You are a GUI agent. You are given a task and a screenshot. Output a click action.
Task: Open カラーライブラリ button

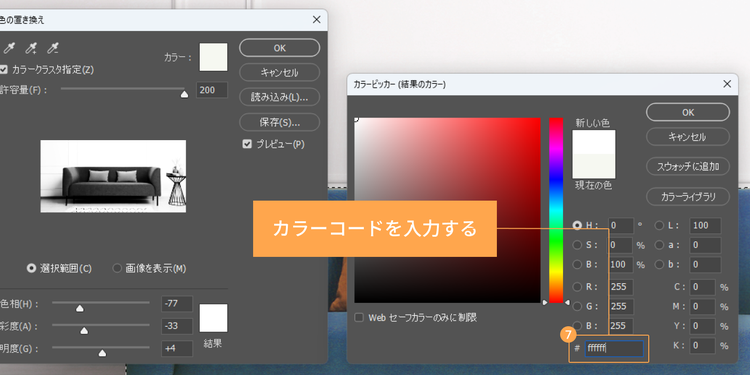(688, 197)
